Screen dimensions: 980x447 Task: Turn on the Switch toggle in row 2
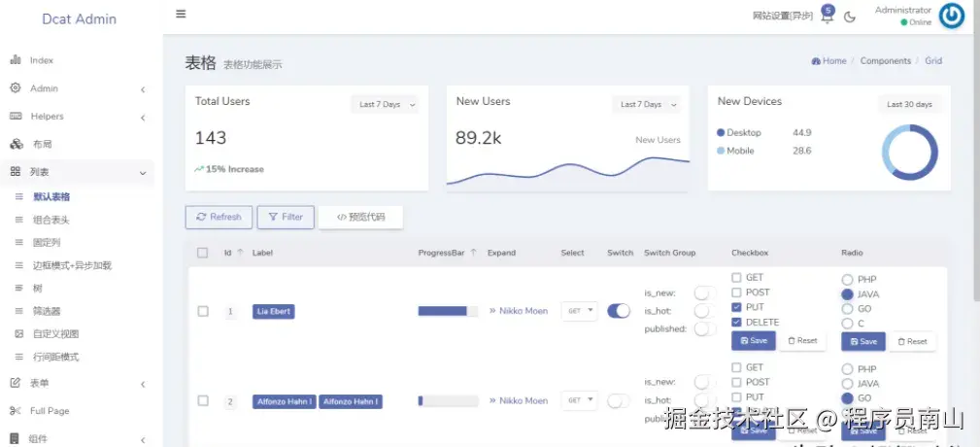tap(619, 400)
